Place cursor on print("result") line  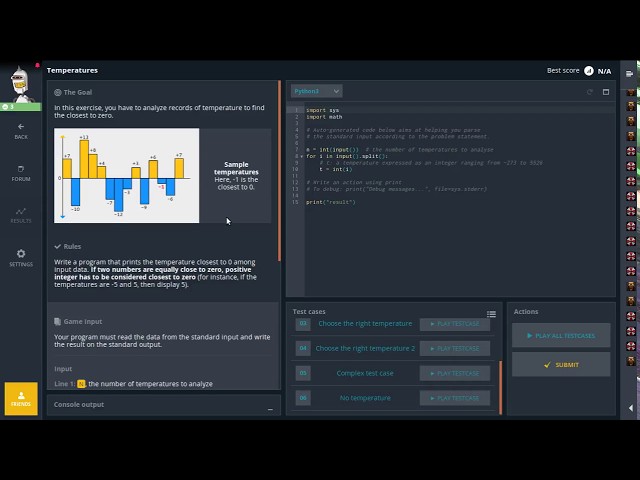point(331,202)
